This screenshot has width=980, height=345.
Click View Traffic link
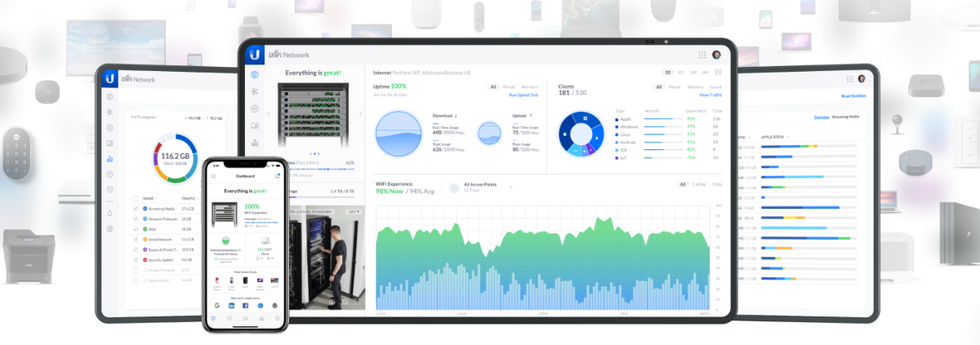point(710,95)
